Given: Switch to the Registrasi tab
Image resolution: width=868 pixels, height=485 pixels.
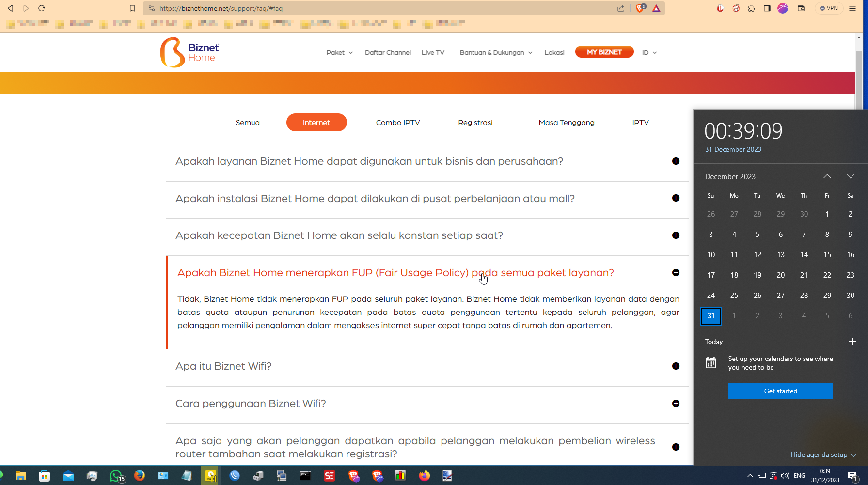Looking at the screenshot, I should (475, 122).
